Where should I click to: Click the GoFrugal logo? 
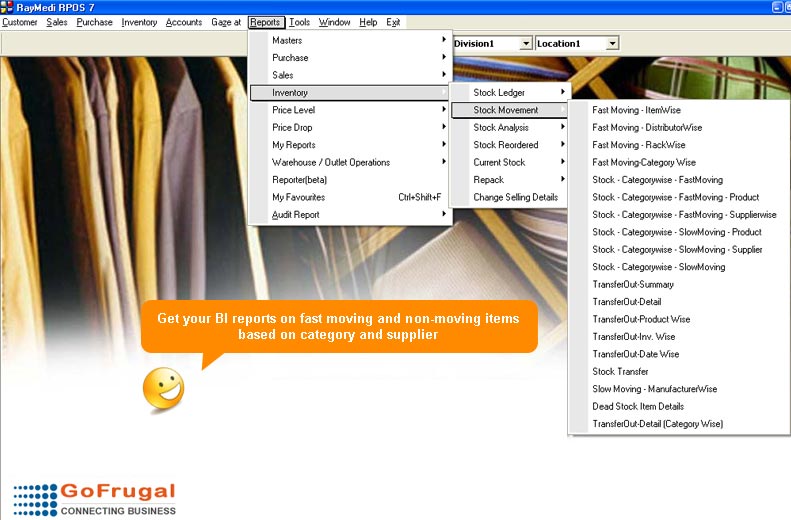pos(95,499)
